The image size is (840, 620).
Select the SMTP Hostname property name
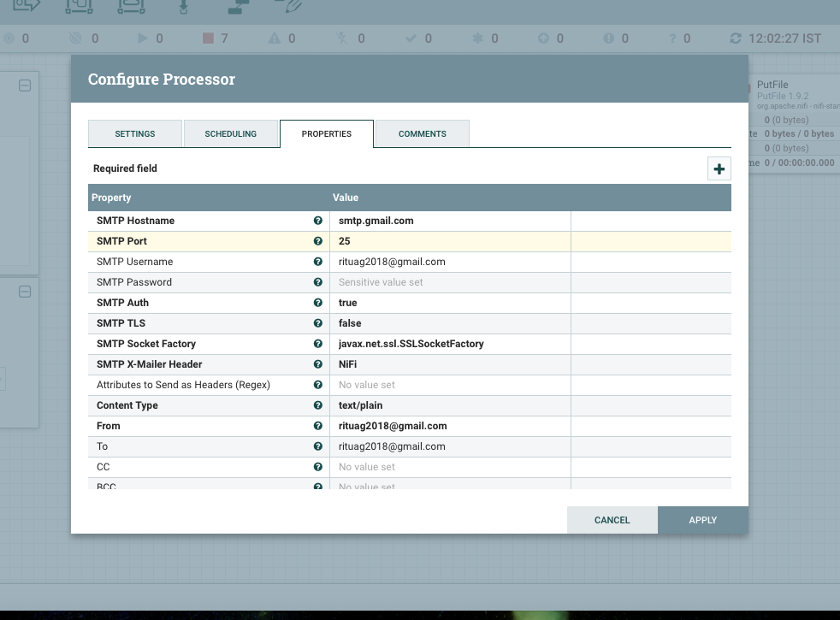[x=135, y=221]
